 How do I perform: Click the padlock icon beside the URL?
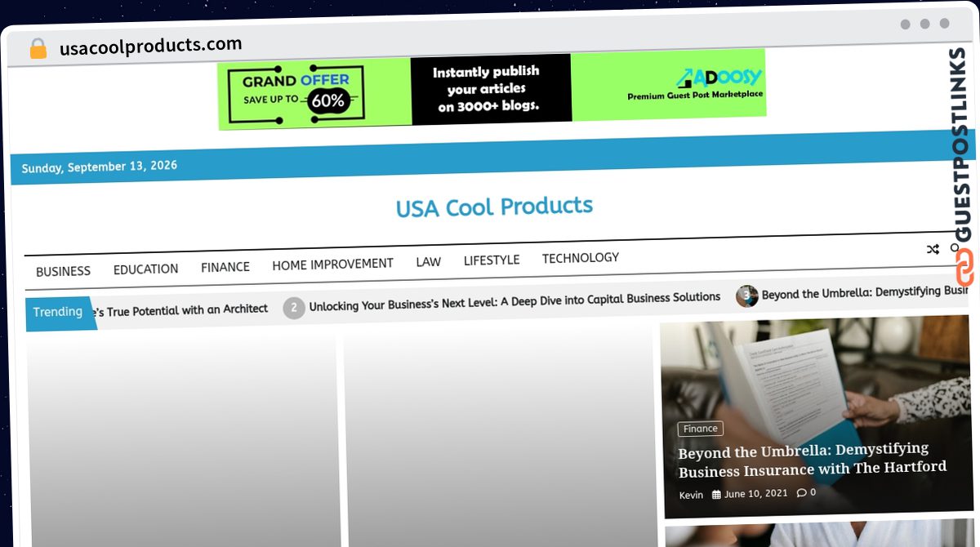(x=38, y=49)
